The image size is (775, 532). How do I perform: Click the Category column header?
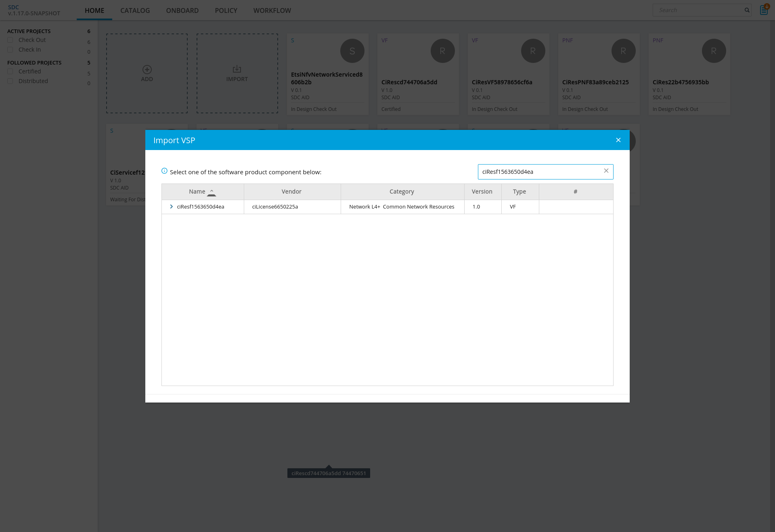coord(402,192)
